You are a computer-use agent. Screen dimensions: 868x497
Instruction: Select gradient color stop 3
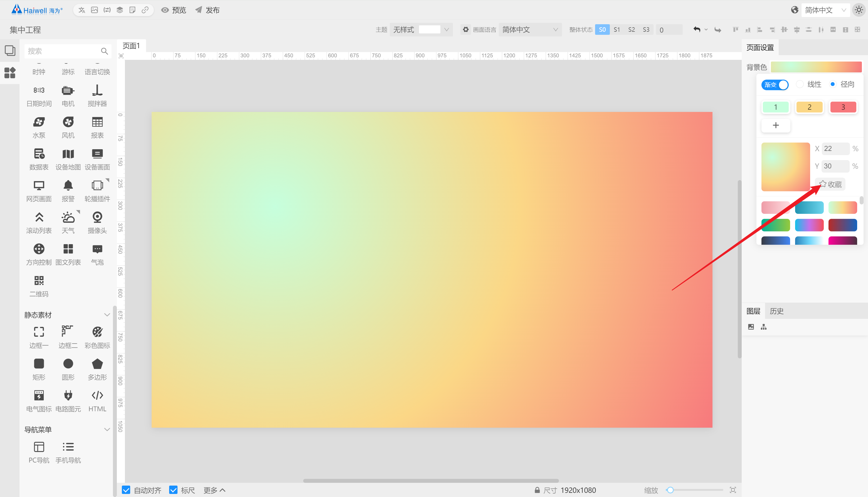point(843,107)
